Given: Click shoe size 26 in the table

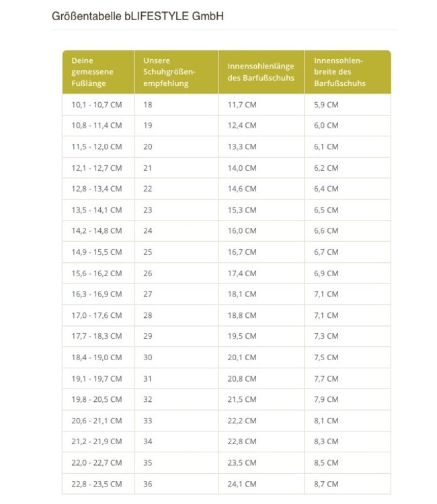Looking at the screenshot, I should pos(148,273).
